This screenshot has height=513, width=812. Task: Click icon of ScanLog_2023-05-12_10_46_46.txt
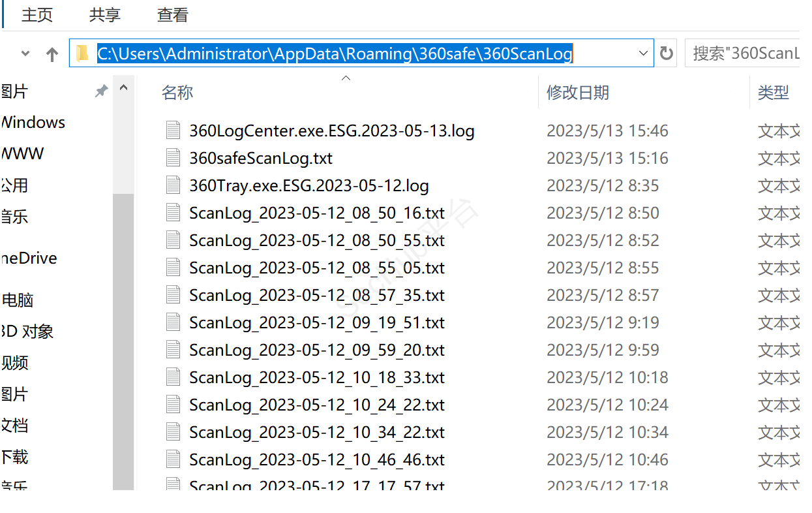pyautogui.click(x=173, y=459)
